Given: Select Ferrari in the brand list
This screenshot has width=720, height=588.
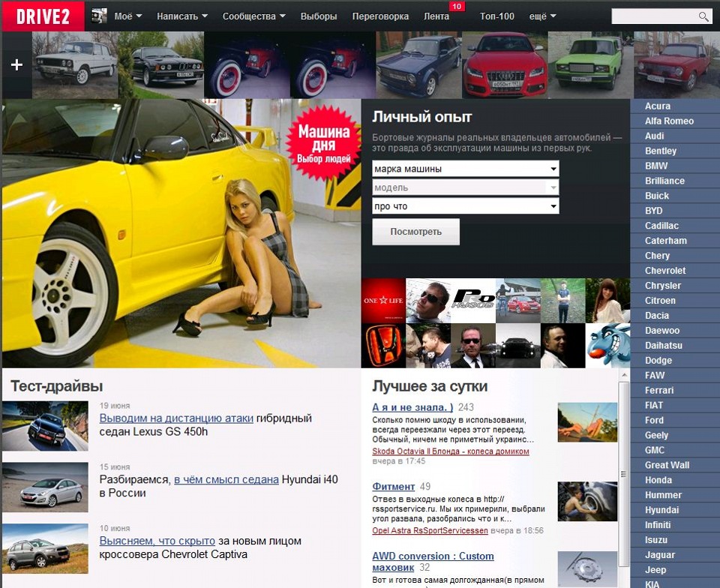Looking at the screenshot, I should coord(659,390).
